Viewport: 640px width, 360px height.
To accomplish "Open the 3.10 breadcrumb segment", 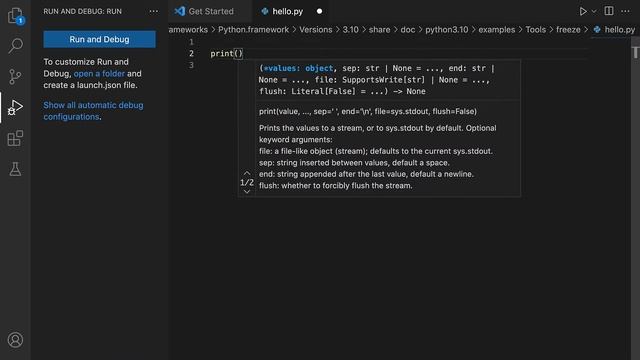I will click(350, 30).
